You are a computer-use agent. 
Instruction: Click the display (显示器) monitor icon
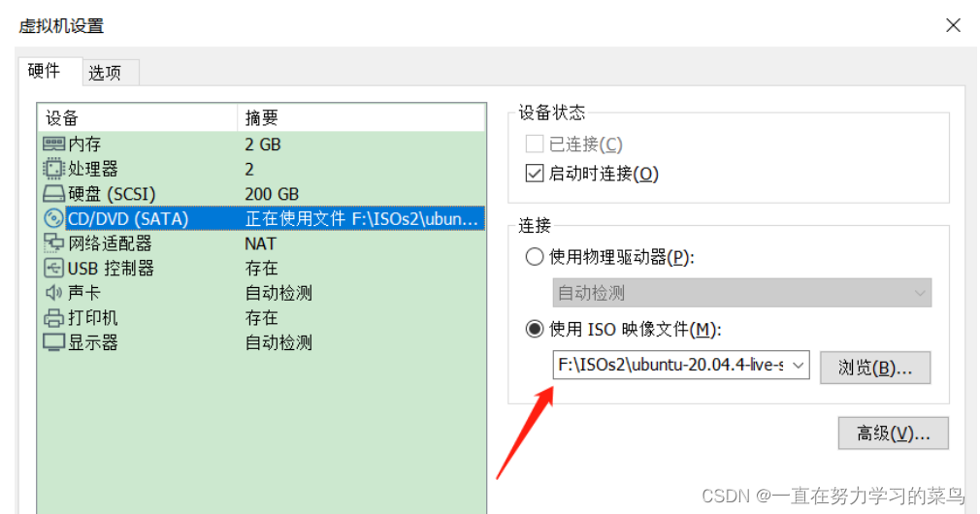point(53,342)
